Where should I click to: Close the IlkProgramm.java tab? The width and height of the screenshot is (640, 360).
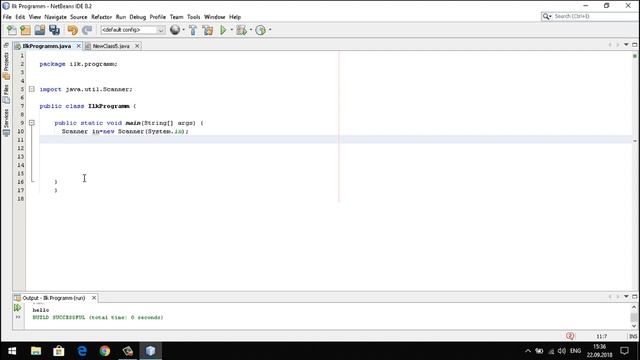tap(78, 46)
